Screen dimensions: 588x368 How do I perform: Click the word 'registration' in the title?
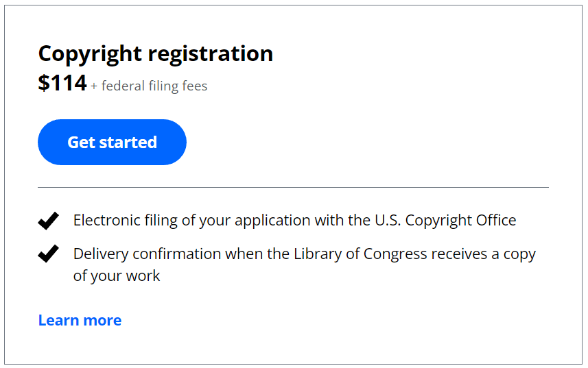[211, 54]
